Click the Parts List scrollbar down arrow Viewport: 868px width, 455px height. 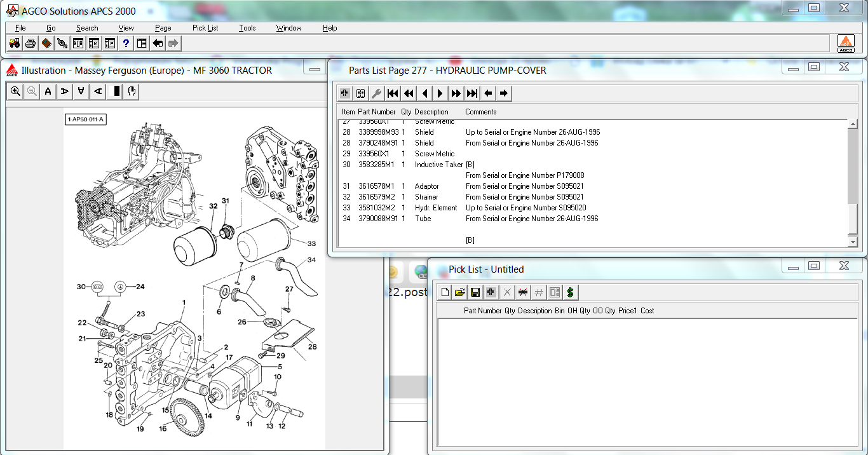(853, 241)
